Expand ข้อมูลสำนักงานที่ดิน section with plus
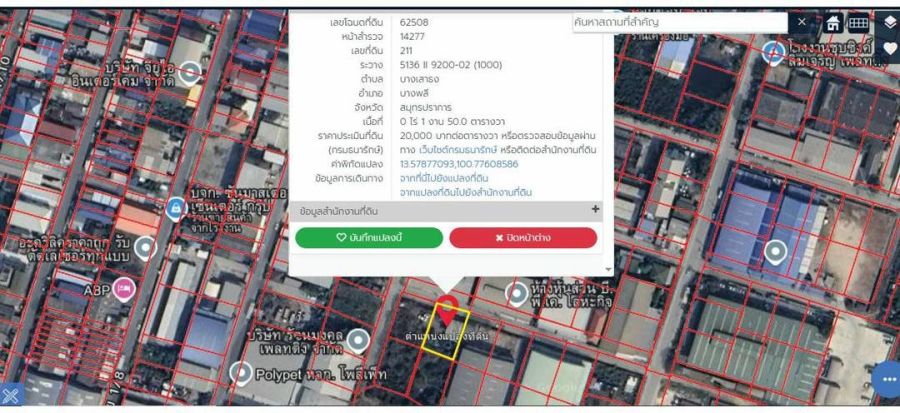The image size is (900, 413). (595, 210)
